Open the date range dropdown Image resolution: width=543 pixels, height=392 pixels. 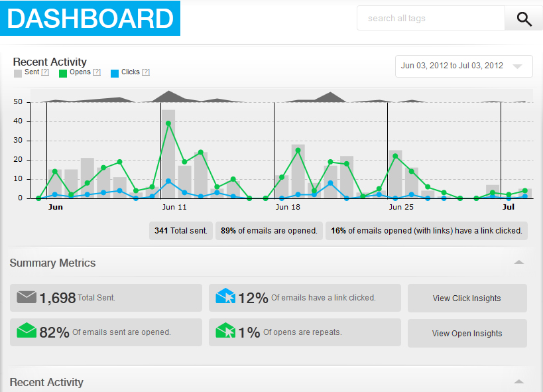pos(463,66)
